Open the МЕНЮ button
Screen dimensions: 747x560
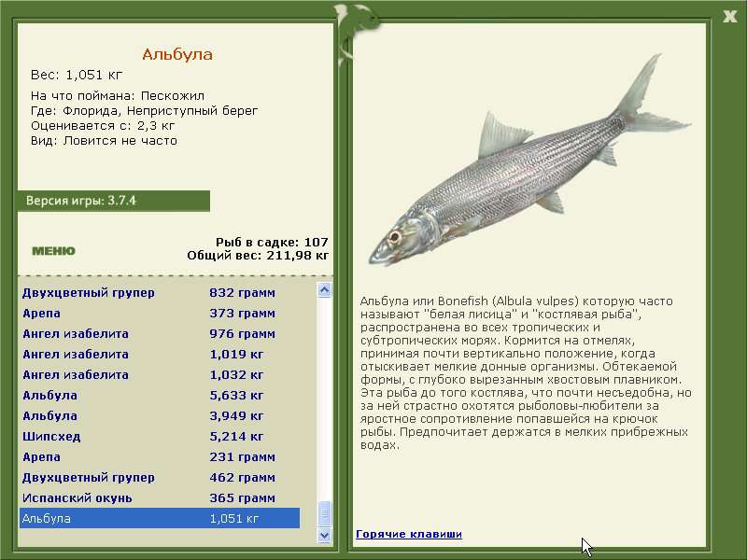tap(53, 251)
